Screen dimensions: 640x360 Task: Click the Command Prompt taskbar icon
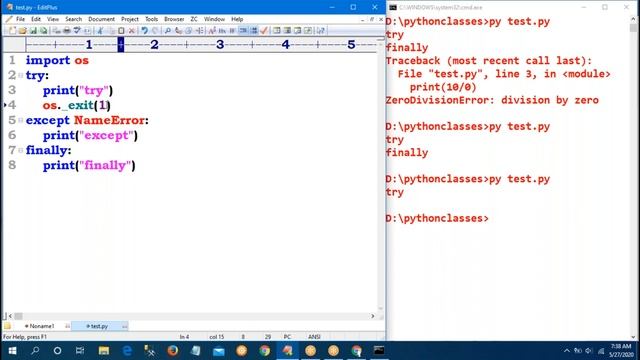point(379,351)
